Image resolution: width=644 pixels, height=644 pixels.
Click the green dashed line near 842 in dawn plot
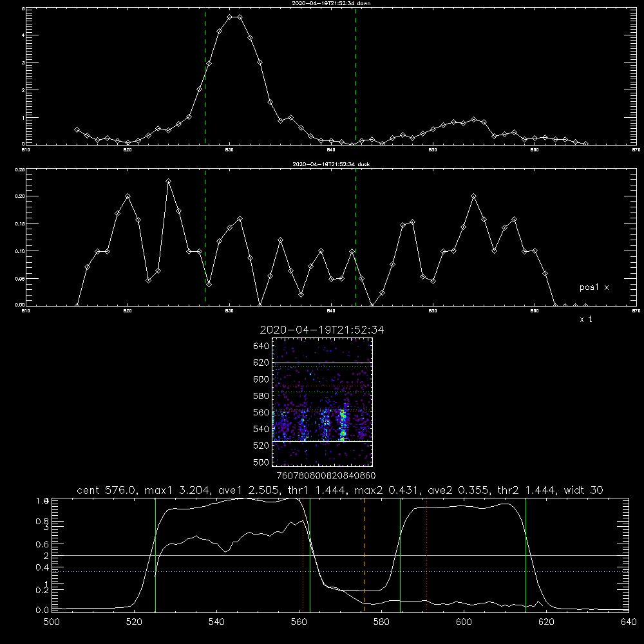click(x=355, y=76)
